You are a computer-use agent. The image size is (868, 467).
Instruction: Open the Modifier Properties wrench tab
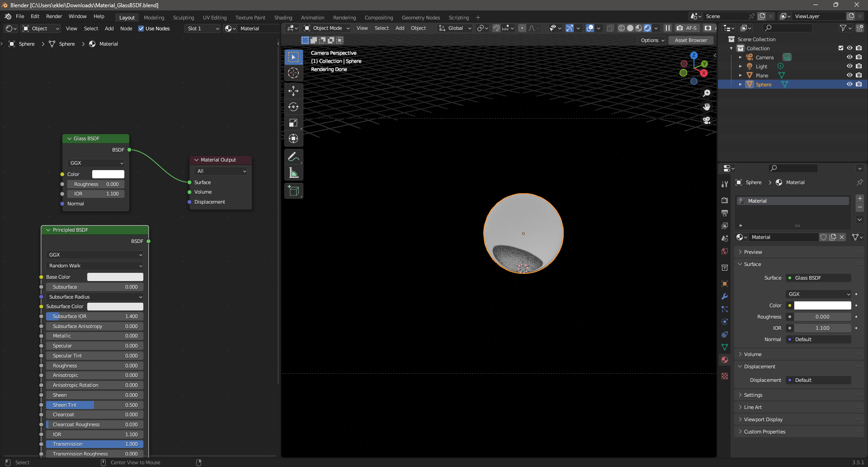click(724, 296)
